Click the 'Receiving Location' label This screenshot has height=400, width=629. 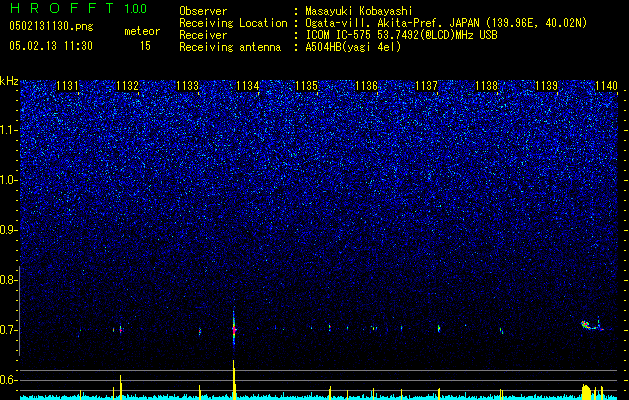tap(233, 23)
